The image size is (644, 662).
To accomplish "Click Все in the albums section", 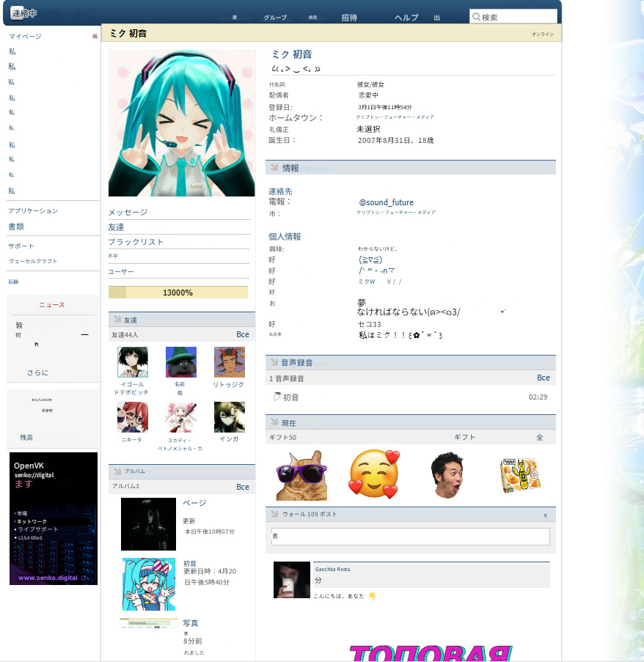I will tap(243, 487).
